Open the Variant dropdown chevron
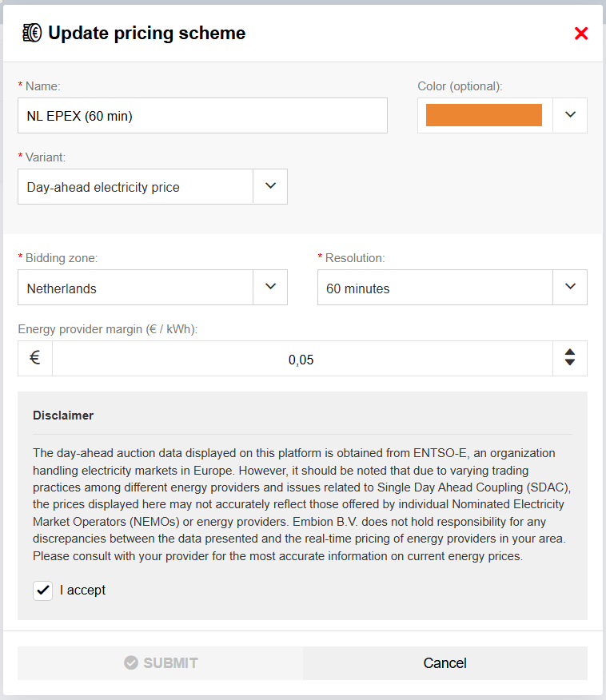 (x=270, y=186)
